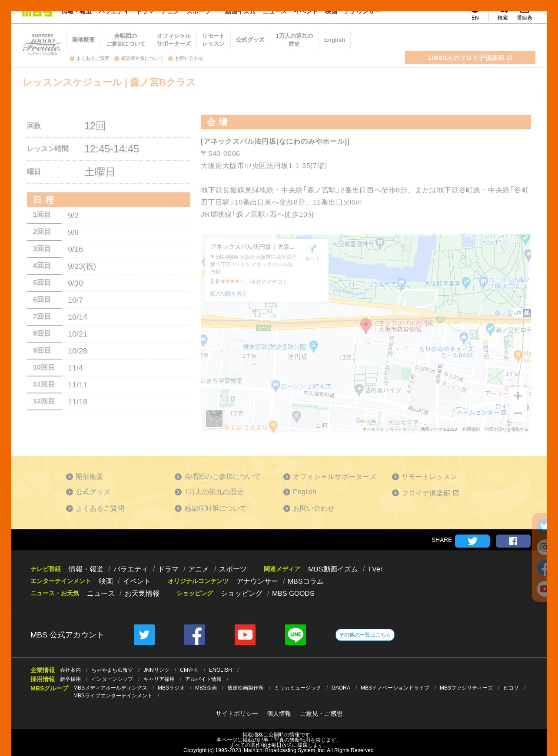The image size is (558, 756).
Task: Click 難波宮跡 park map label
Action: click(x=275, y=347)
